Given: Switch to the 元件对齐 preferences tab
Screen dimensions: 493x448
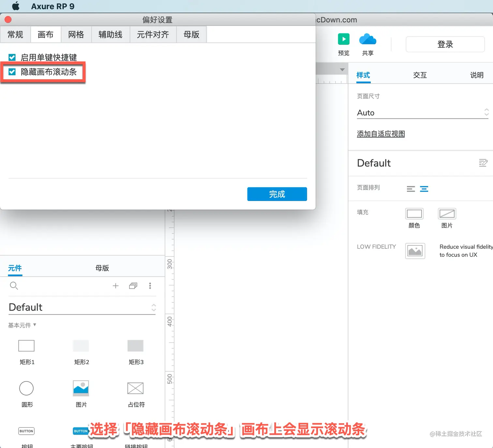Looking at the screenshot, I should pyautogui.click(x=153, y=35).
